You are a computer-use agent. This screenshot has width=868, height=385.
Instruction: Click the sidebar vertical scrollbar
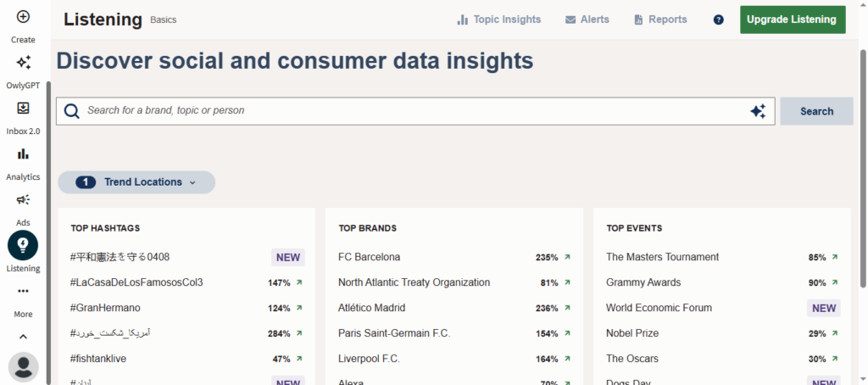(48, 232)
